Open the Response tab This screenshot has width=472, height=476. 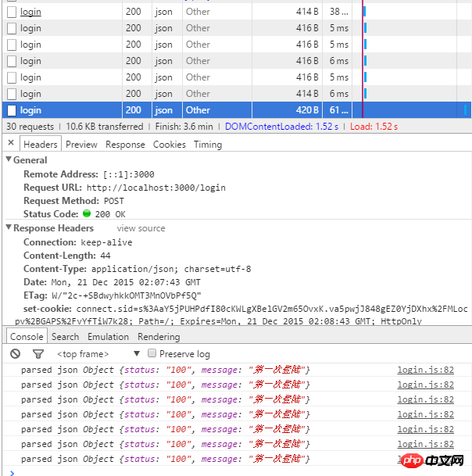(125, 145)
